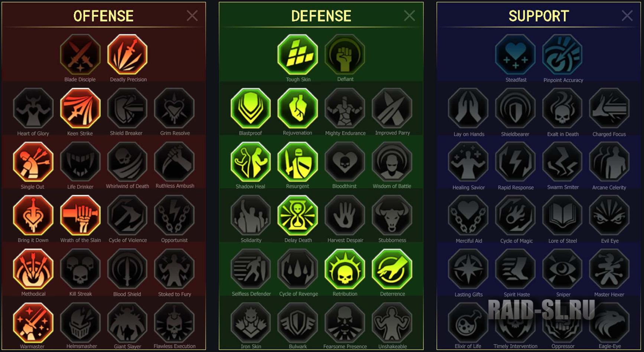Viewport: 644px width, 352px height.
Task: Choose the Keen Strike mastery
Action: [80, 108]
